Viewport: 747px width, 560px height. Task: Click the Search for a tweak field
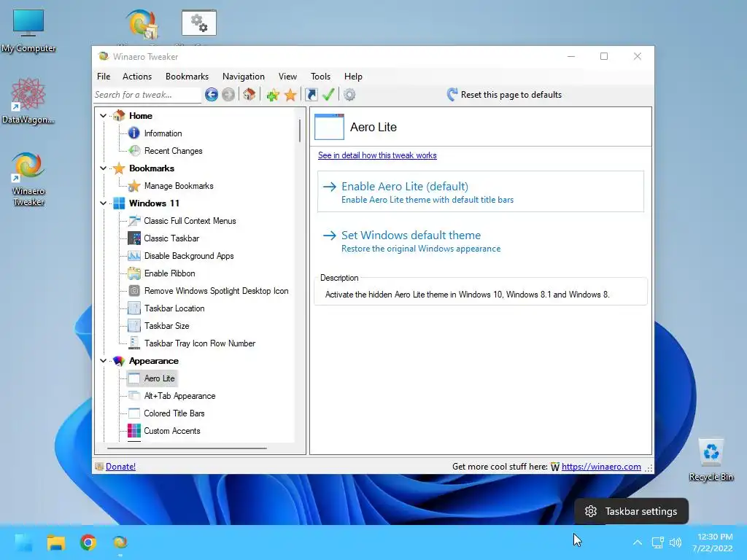147,95
